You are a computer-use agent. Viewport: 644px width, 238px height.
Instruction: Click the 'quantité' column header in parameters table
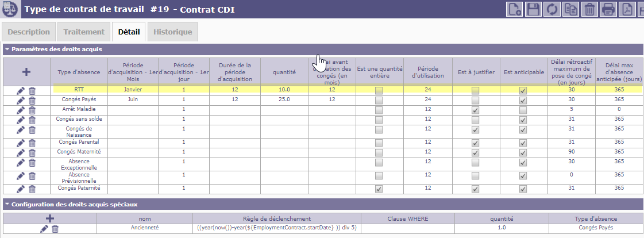tap(284, 72)
